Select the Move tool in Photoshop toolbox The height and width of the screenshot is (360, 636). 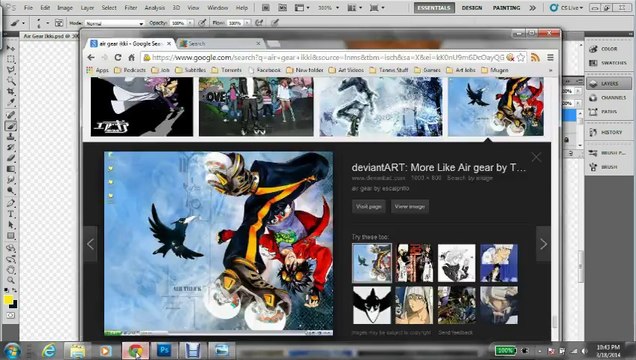pos(11,48)
